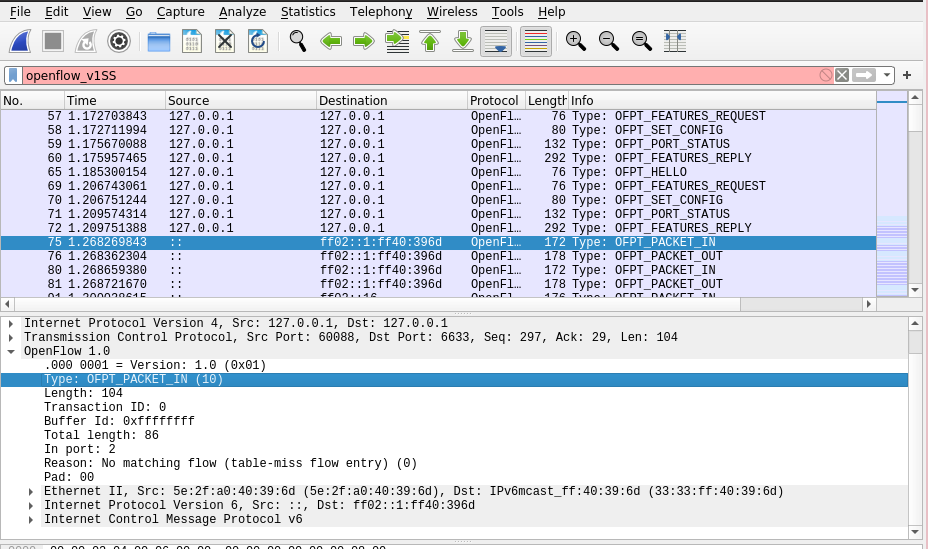Expand Transmission Control Protocol tree
Image resolution: width=928 pixels, height=549 pixels.
click(11, 338)
